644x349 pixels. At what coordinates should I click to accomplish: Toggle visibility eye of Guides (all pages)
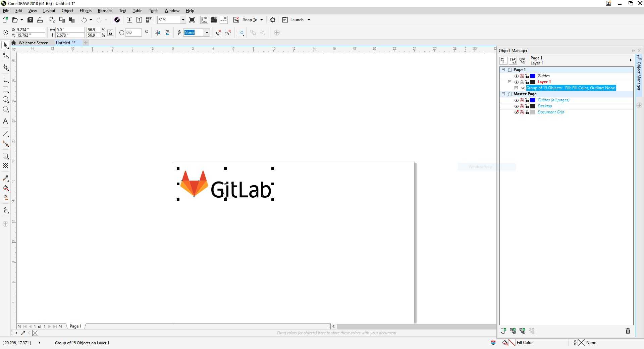[x=517, y=100]
